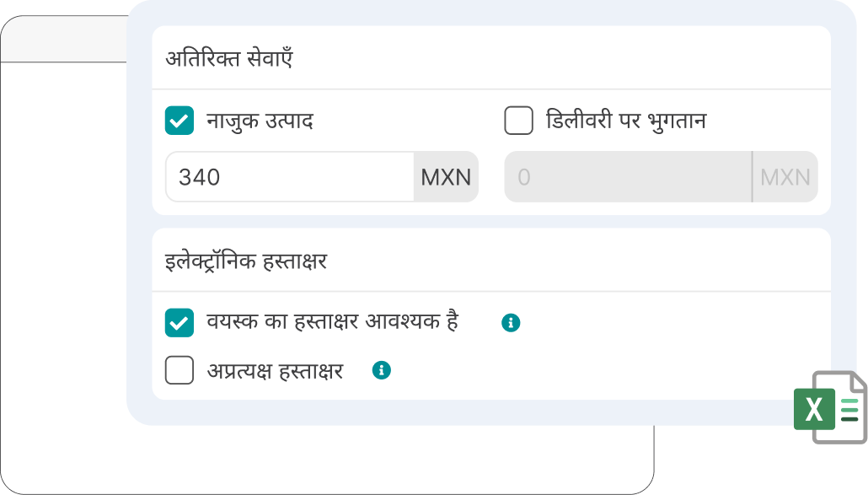Enable the डिलीवरी पर भुगतान checkbox
Image resolution: width=868 pixels, height=495 pixels.
[x=518, y=121]
